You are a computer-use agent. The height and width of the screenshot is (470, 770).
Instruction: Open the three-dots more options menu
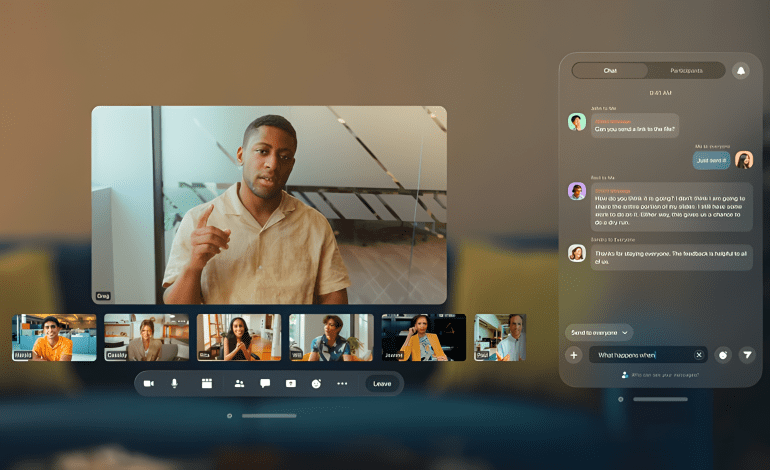click(342, 383)
